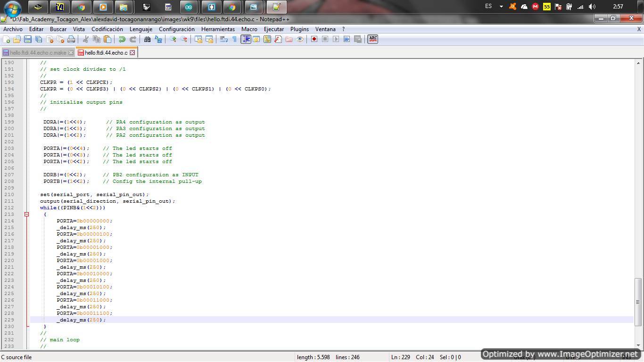The width and height of the screenshot is (644, 362).
Task: Open the Vista menu
Action: point(79,29)
